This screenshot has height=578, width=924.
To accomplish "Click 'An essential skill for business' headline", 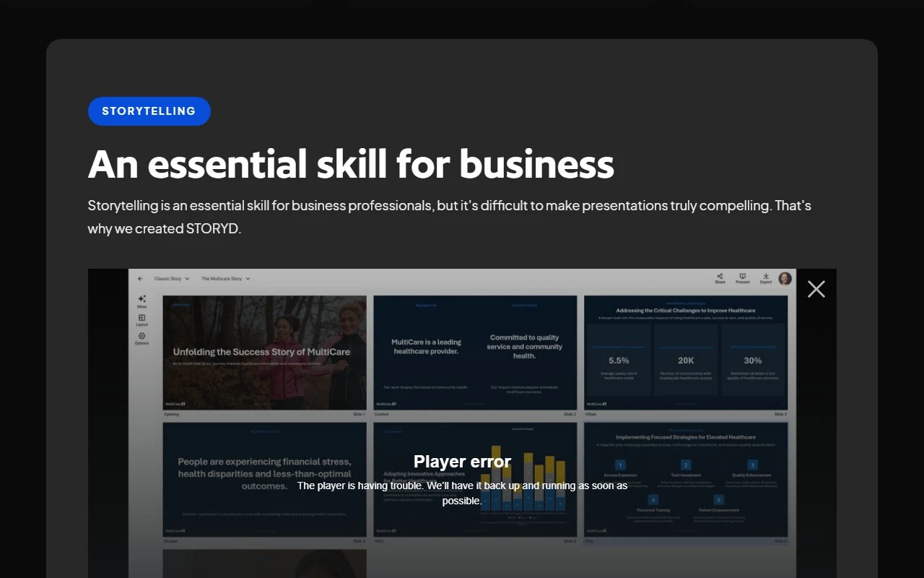I will point(351,163).
